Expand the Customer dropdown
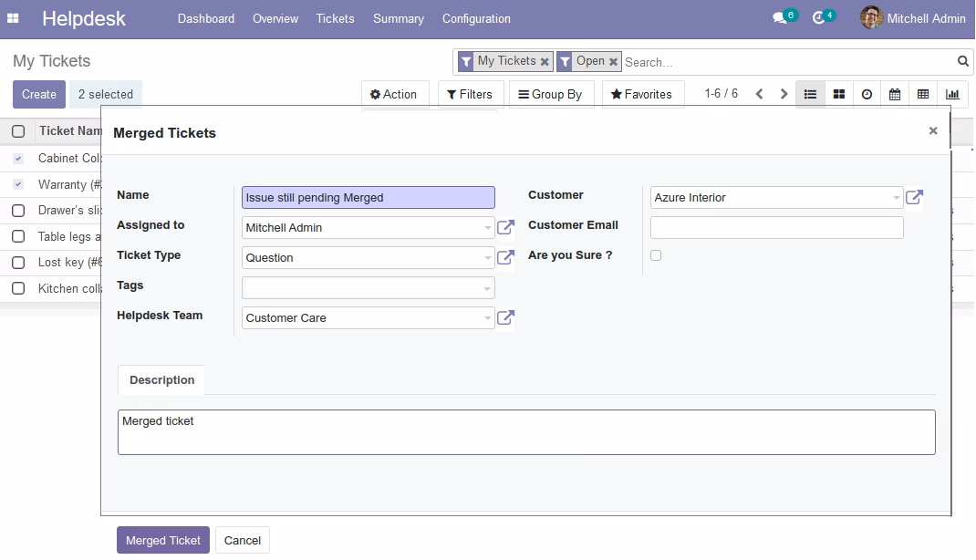 896,198
